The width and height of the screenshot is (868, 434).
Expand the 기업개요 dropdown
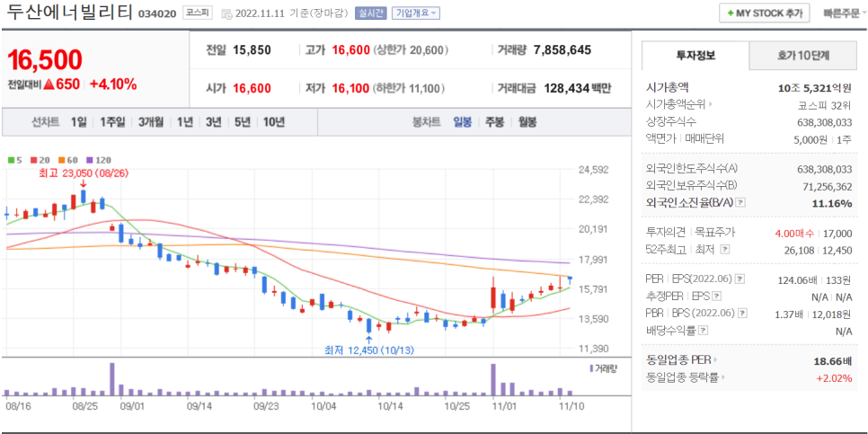point(416,13)
